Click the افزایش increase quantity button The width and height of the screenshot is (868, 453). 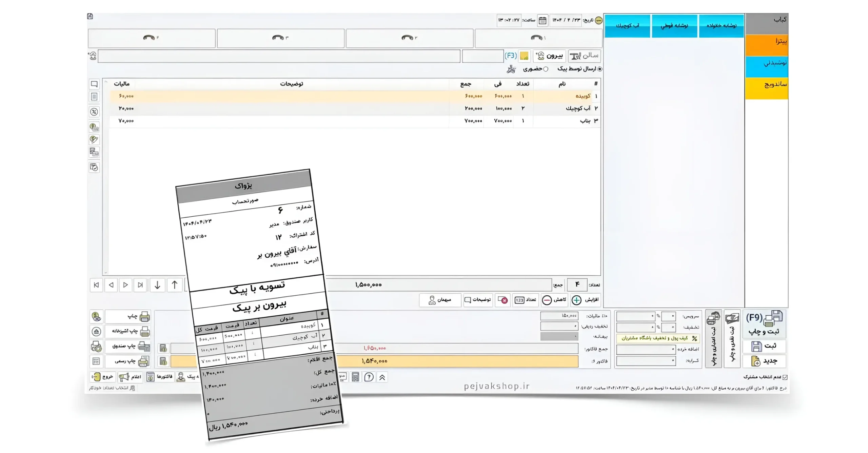586,300
